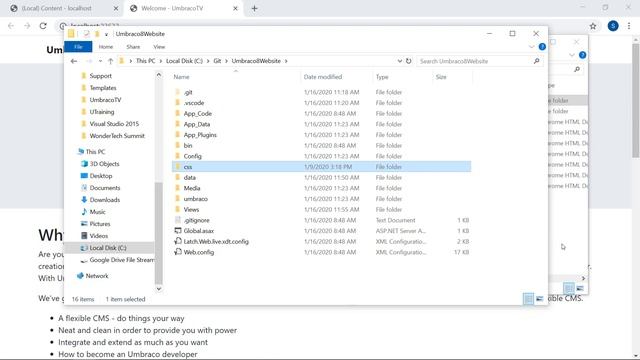Select the App_Code folder
The width and height of the screenshot is (640, 360).
pyautogui.click(x=198, y=113)
